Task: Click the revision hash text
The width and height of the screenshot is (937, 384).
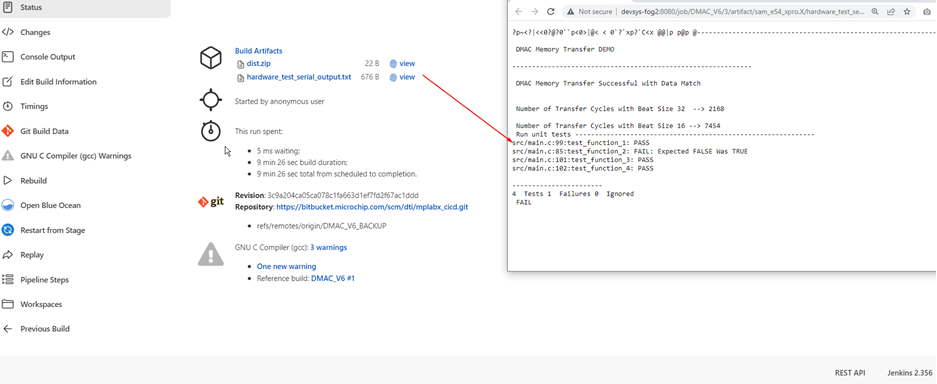Action: (x=343, y=195)
